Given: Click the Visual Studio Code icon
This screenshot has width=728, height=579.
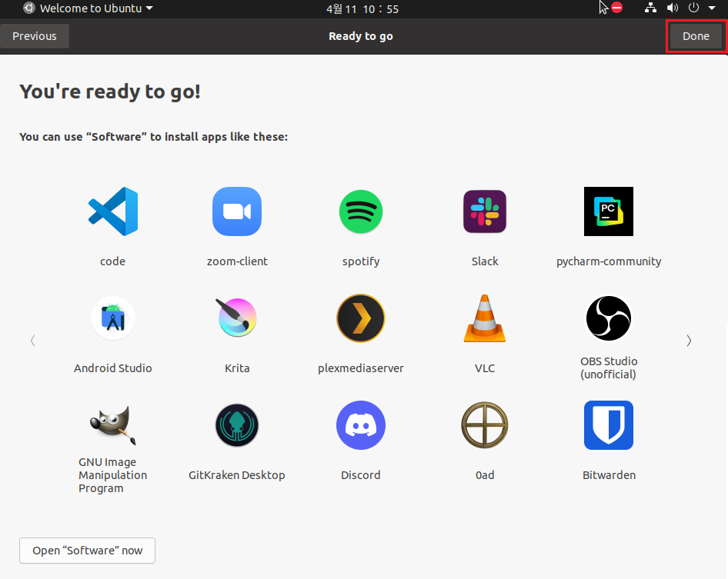Looking at the screenshot, I should (x=113, y=211).
